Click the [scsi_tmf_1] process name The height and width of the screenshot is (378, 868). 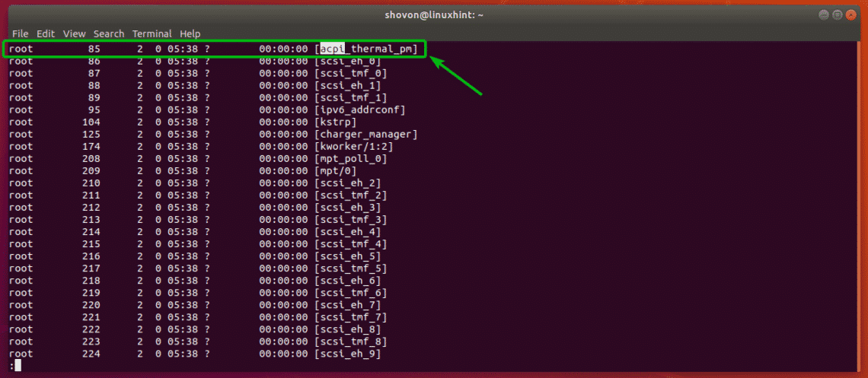pos(350,98)
